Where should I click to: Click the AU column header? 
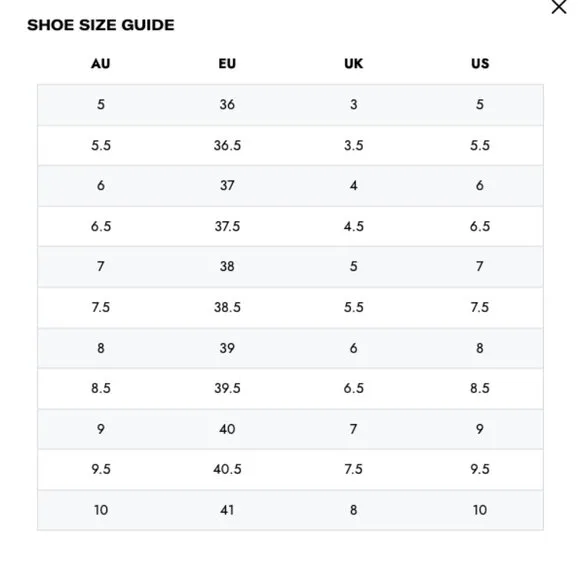click(x=101, y=64)
